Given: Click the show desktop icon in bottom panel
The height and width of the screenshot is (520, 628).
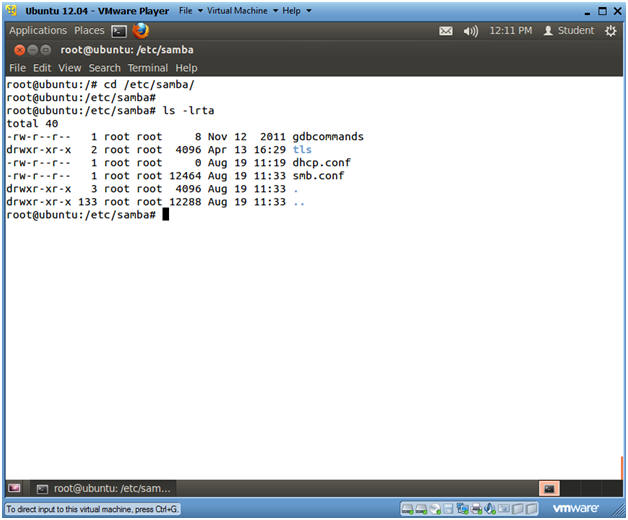Looking at the screenshot, I should tap(14, 488).
